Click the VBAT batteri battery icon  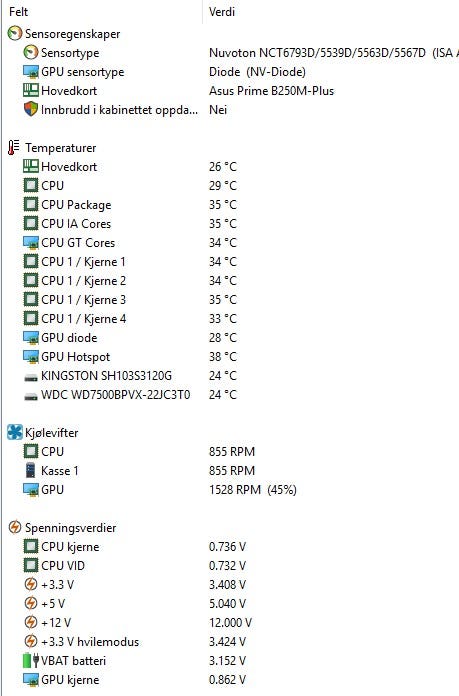(x=31, y=660)
